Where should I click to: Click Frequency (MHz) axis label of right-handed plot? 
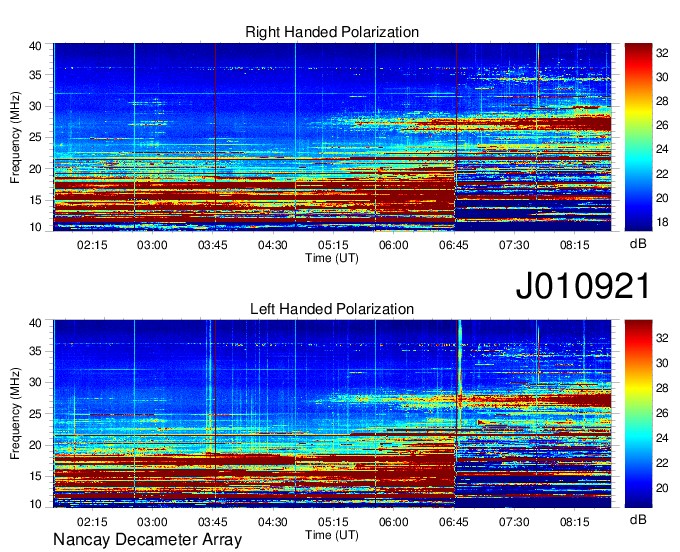point(15,137)
